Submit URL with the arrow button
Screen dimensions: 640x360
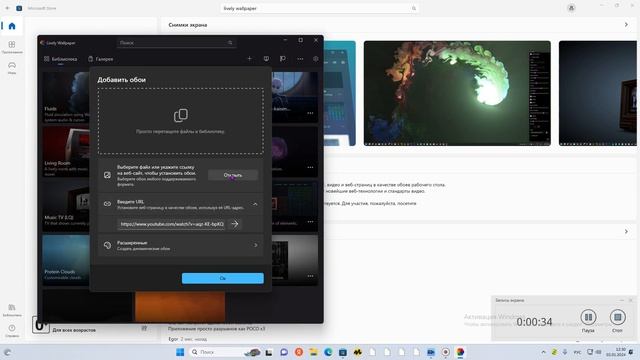pos(235,224)
